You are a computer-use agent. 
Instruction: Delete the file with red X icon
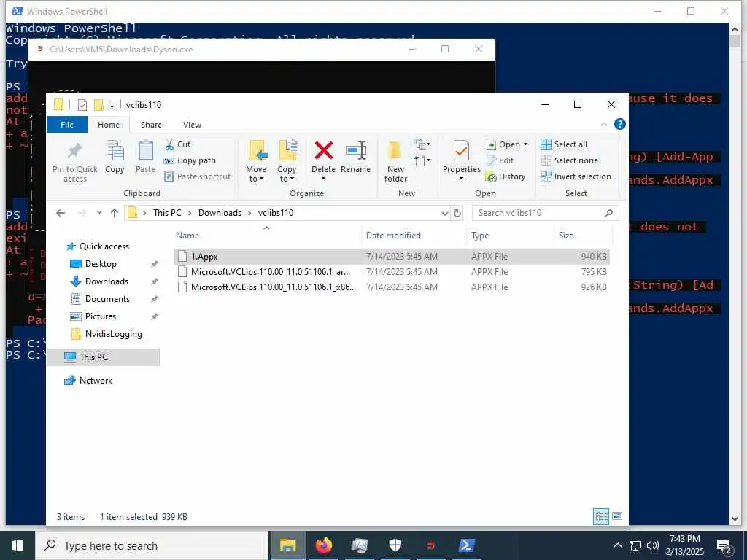coord(323,151)
